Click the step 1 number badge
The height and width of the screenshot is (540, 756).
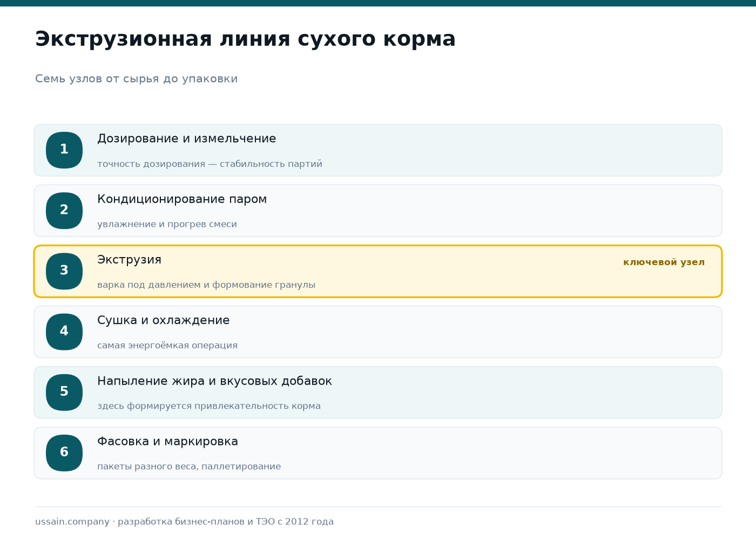(64, 150)
